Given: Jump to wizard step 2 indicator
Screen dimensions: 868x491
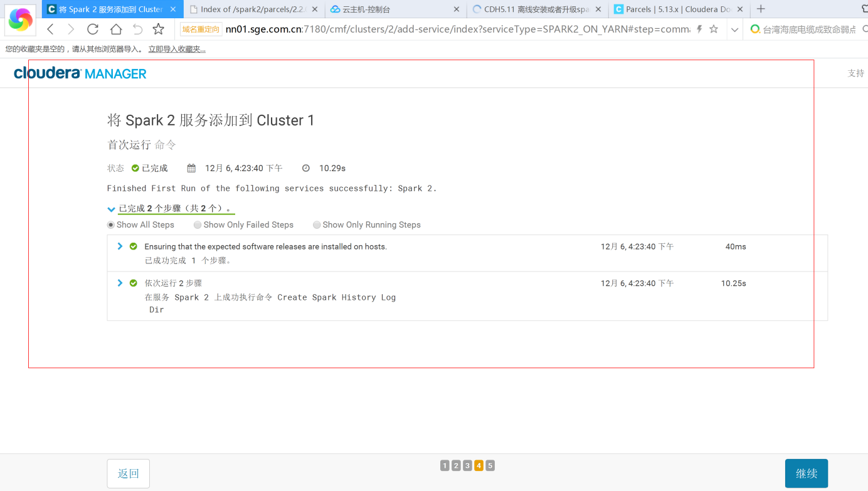Looking at the screenshot, I should point(456,465).
